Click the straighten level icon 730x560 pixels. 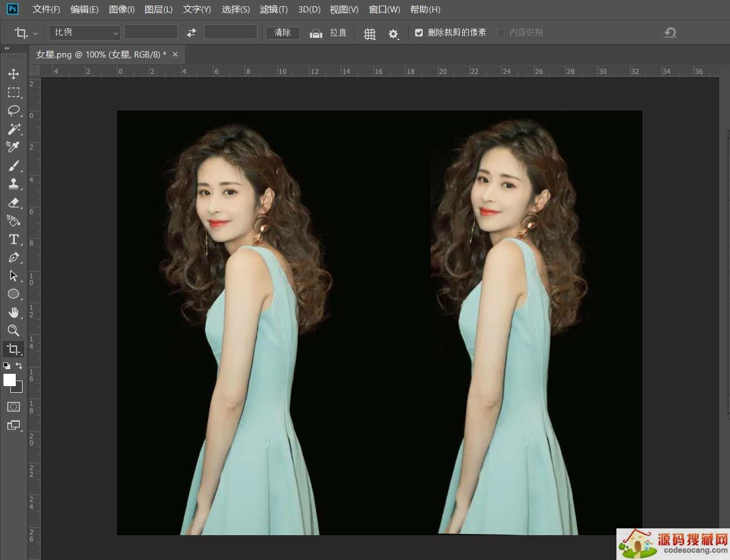click(316, 33)
